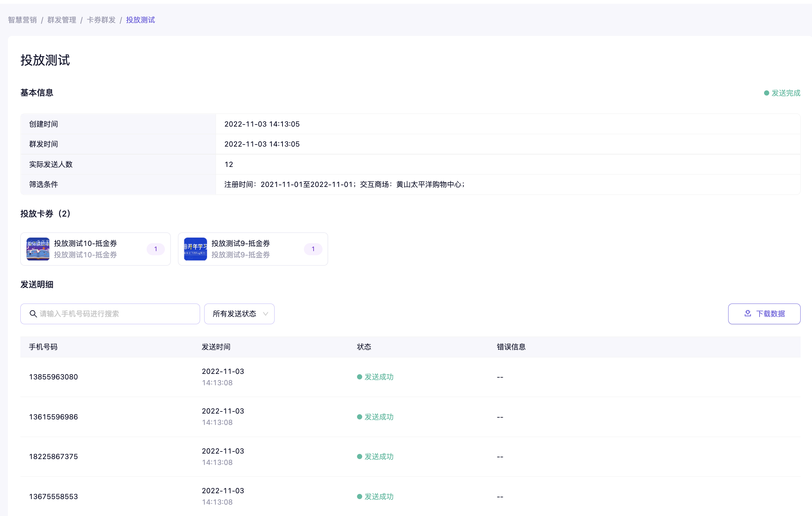Click the count badge on 投放测试9 card
The width and height of the screenshot is (812, 516).
pyautogui.click(x=313, y=249)
